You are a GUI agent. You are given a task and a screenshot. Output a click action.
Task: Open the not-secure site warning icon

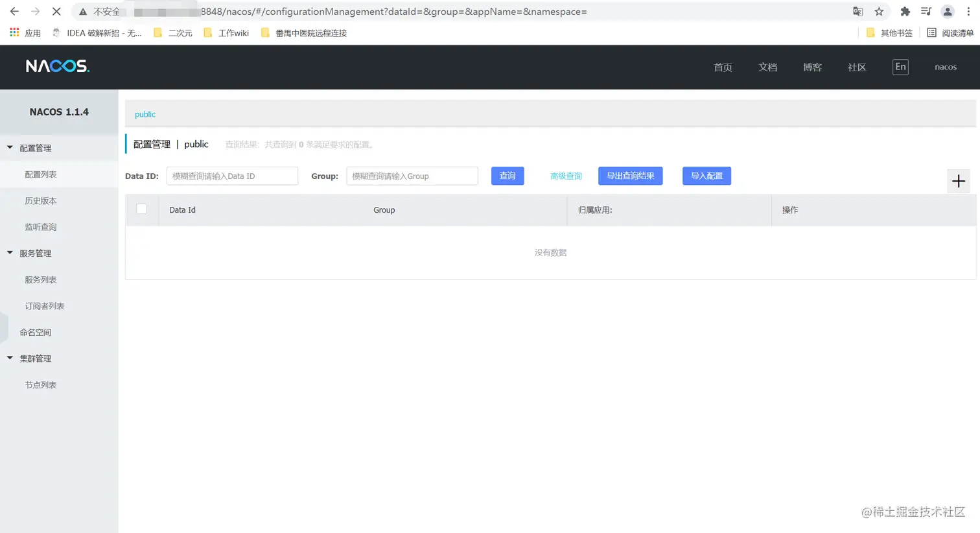click(x=83, y=12)
